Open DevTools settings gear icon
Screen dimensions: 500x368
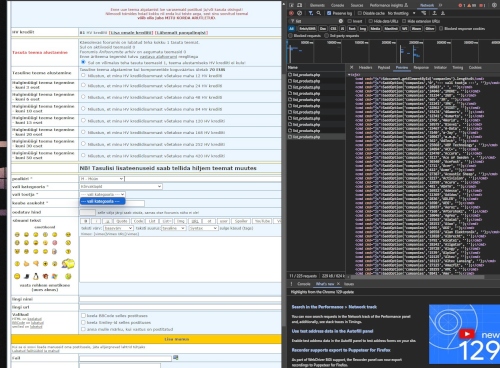494,5
